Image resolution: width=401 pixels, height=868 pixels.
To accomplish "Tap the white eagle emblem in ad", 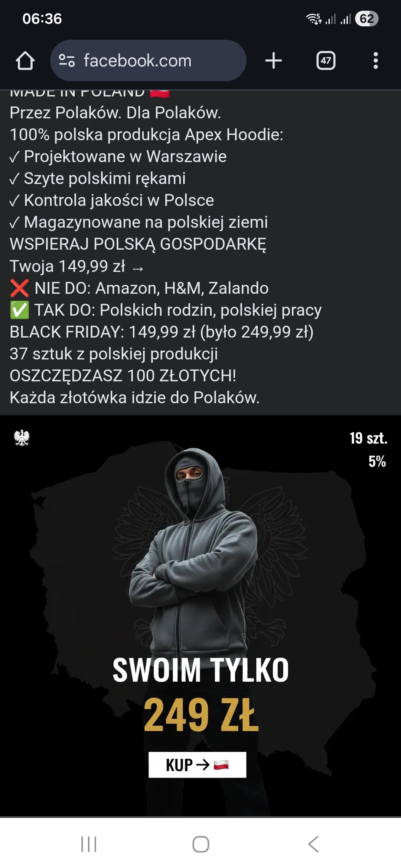I will pyautogui.click(x=22, y=438).
